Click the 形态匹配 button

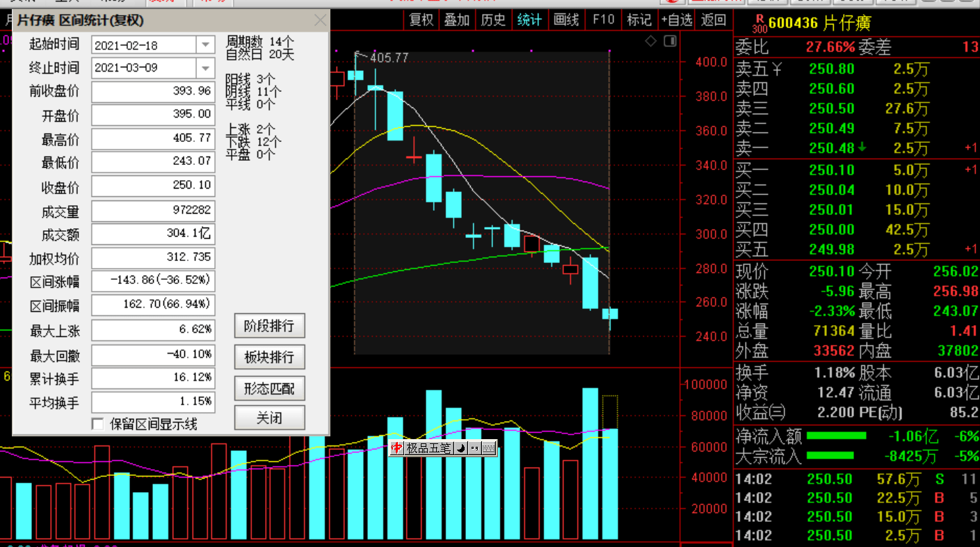tap(270, 388)
